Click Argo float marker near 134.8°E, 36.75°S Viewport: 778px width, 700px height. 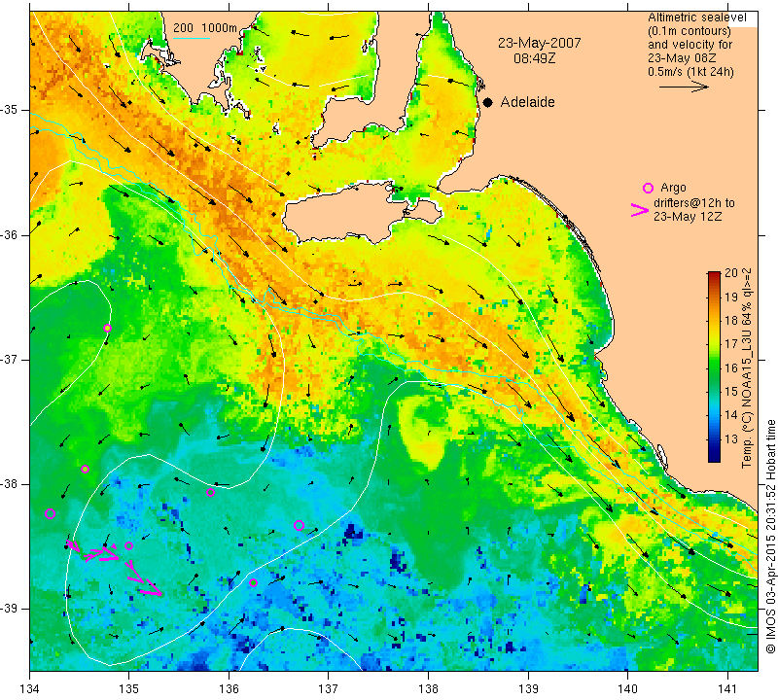pos(107,328)
